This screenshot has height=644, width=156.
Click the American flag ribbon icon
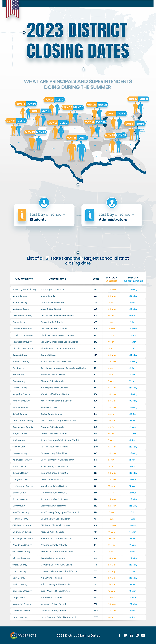[12, 9]
